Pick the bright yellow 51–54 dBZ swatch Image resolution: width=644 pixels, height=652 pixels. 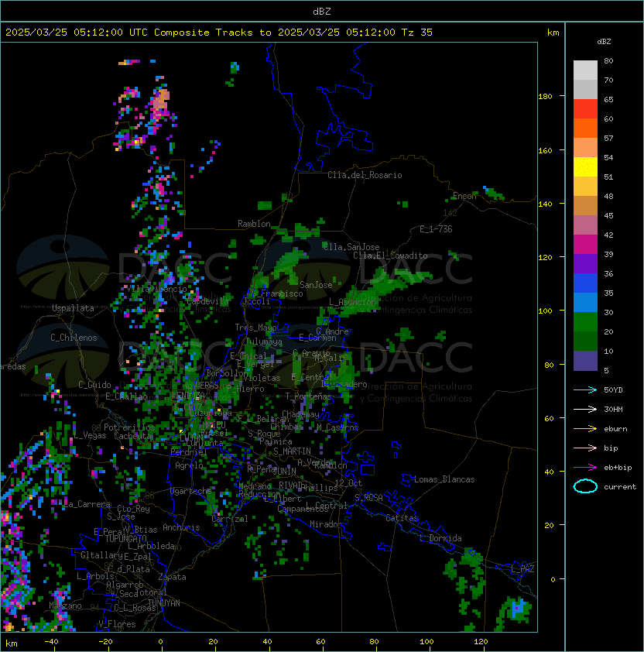(585, 166)
